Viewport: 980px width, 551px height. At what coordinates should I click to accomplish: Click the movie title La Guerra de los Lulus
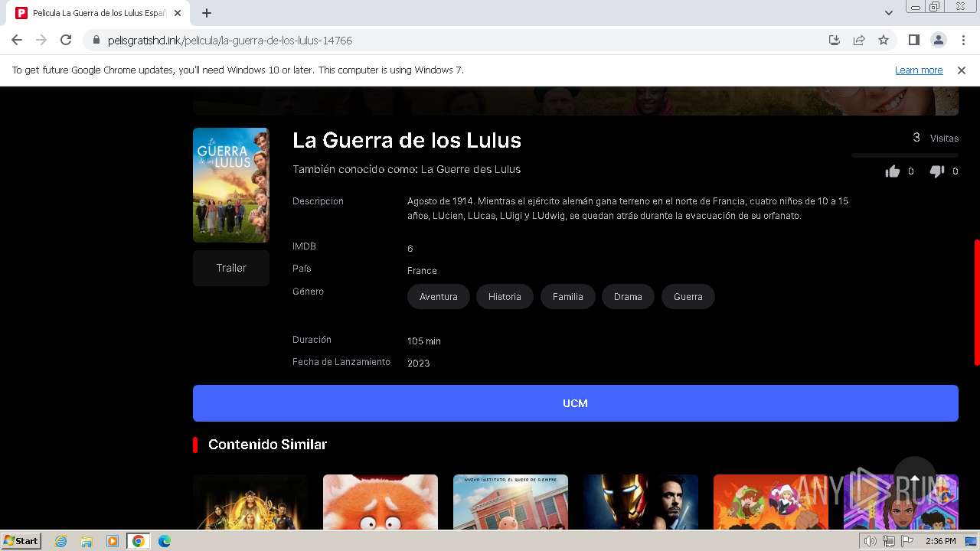pos(407,140)
